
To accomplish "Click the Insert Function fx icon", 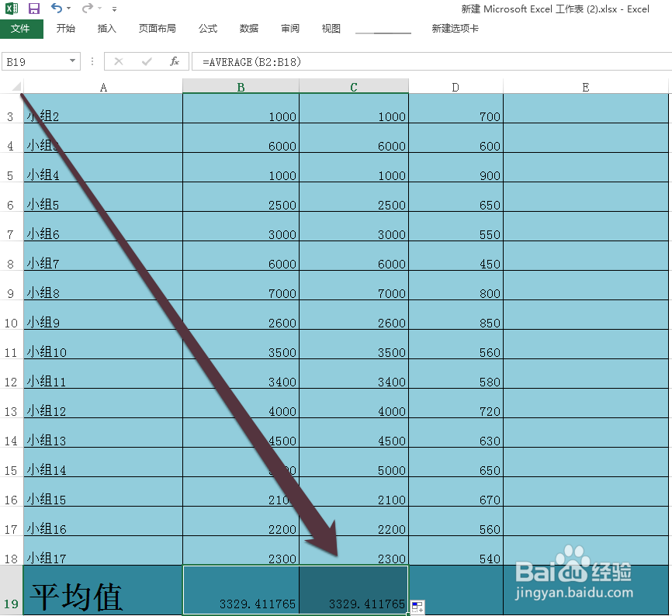I will pyautogui.click(x=174, y=61).
